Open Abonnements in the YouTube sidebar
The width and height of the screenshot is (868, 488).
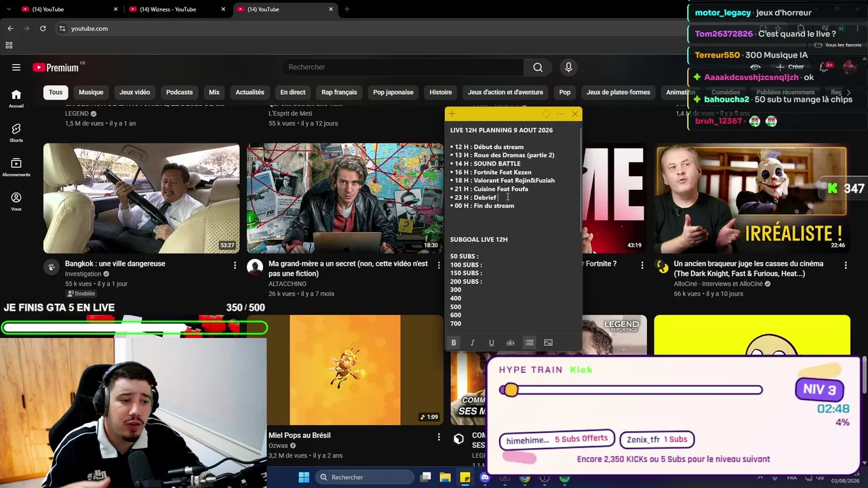[16, 167]
